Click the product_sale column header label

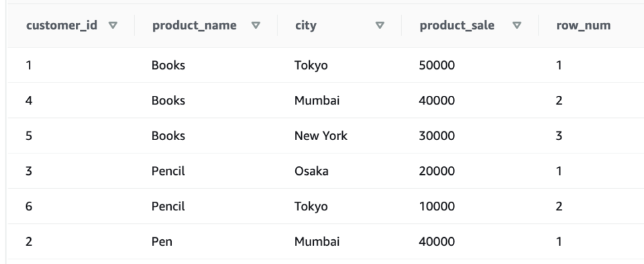click(x=457, y=25)
